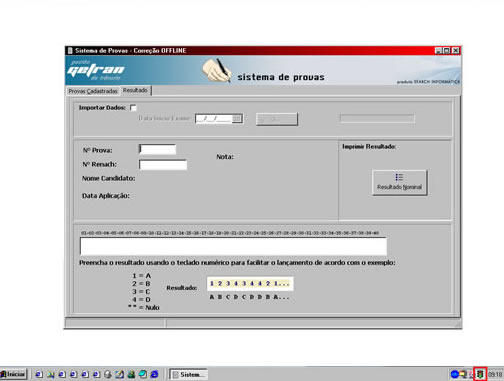Open the Internet Explorer quick launch icon

[x=154, y=374]
